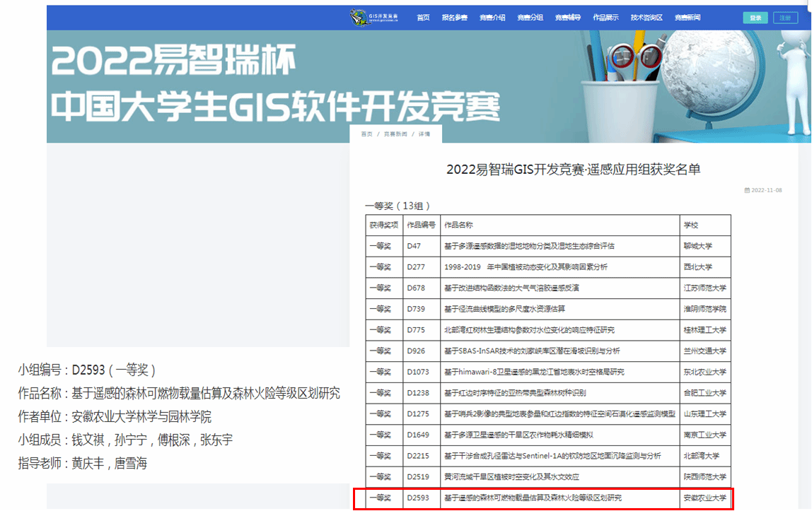Click the 首页 breadcrumb link
This screenshot has height=511, width=812.
366,134
